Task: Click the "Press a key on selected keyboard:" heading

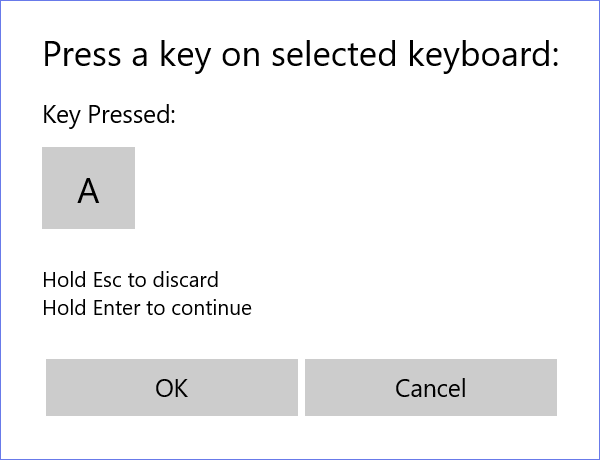Action: (300, 54)
